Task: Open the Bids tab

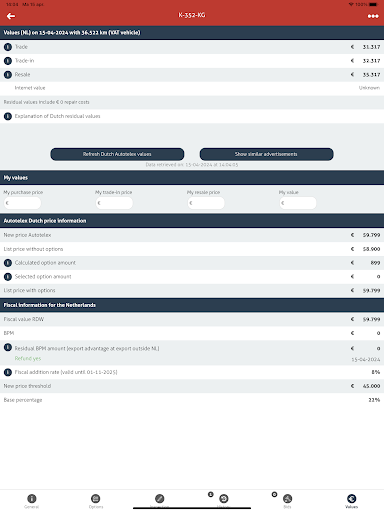Action: (x=287, y=501)
